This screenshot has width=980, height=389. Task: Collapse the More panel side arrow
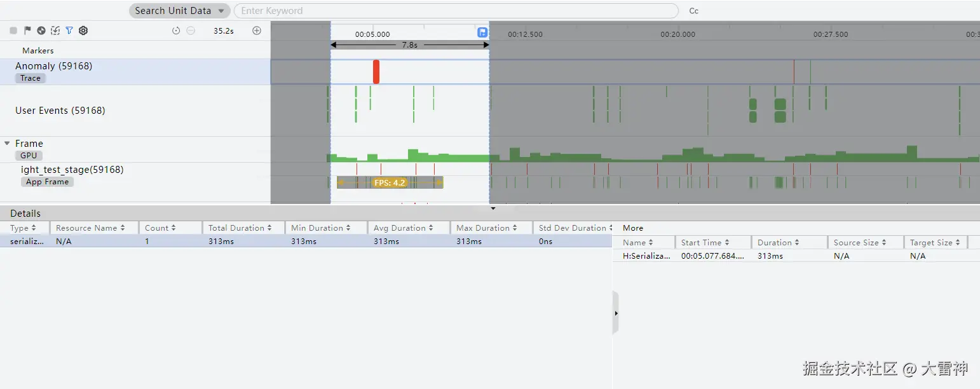616,313
